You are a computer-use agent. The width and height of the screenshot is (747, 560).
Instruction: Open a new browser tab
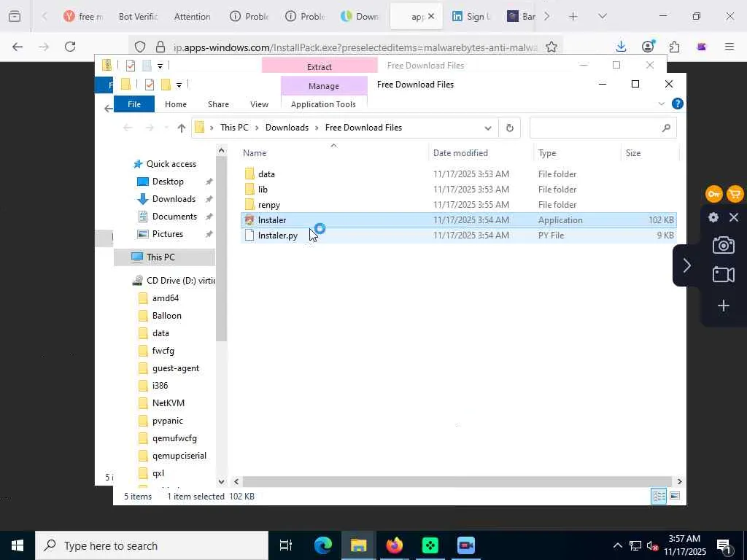[x=573, y=17]
